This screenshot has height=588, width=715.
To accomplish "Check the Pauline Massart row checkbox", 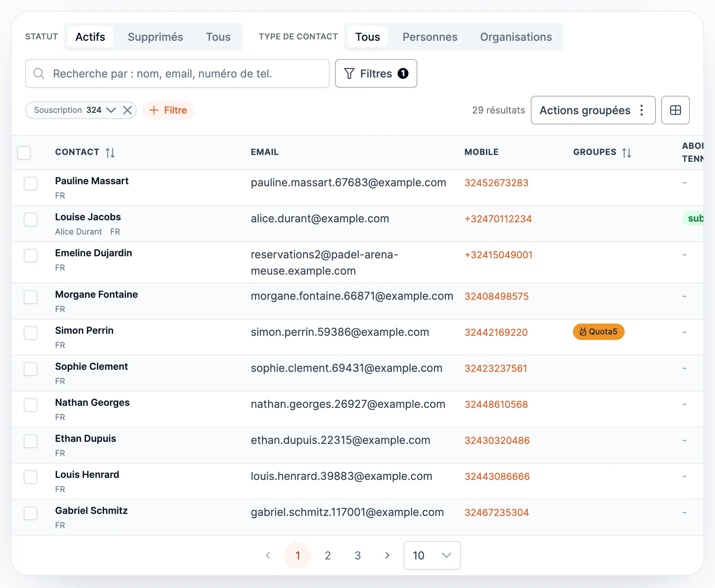I will coord(31,184).
